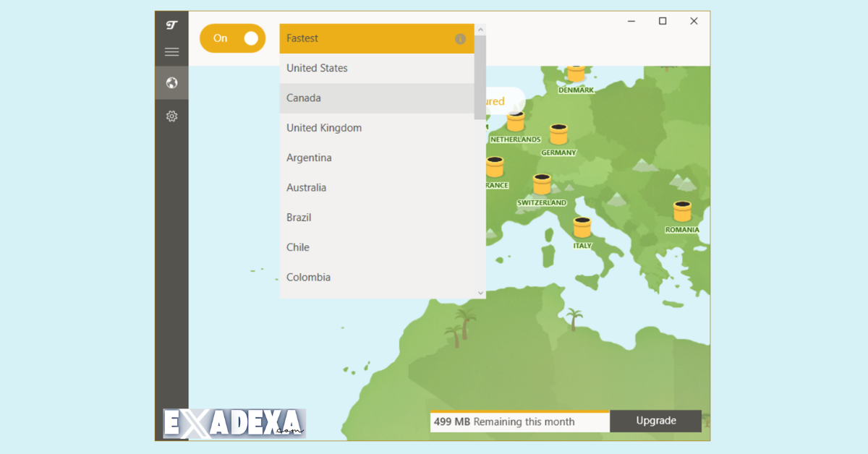868x454 pixels.
Task: Click the info icon beside Fastest
Action: [460, 38]
